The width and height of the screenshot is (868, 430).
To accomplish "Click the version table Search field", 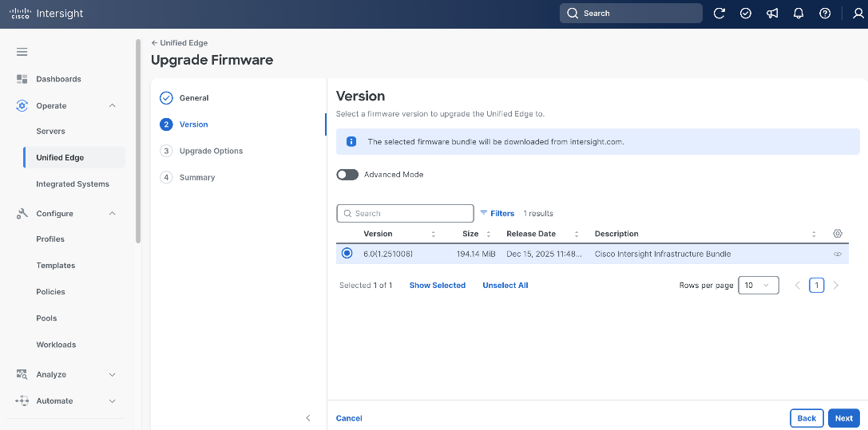I will pyautogui.click(x=405, y=213).
